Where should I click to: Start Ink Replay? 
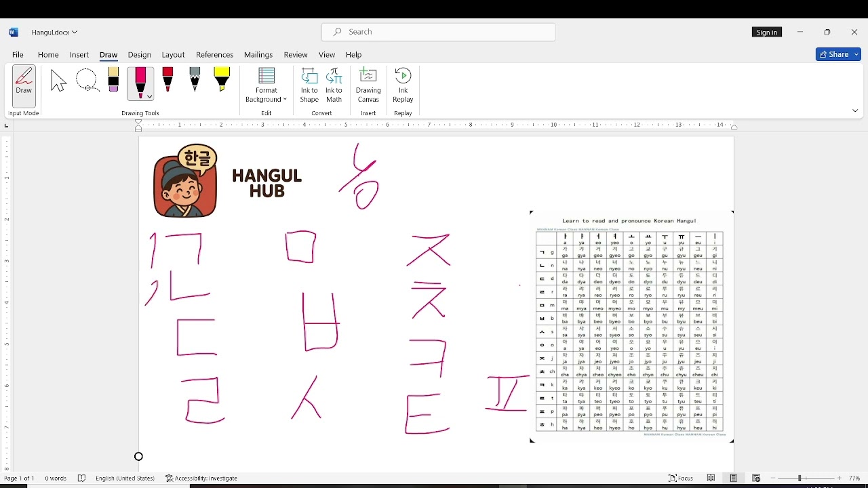tap(403, 85)
